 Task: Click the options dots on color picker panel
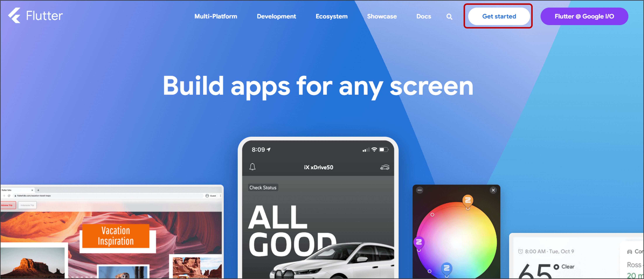420,190
